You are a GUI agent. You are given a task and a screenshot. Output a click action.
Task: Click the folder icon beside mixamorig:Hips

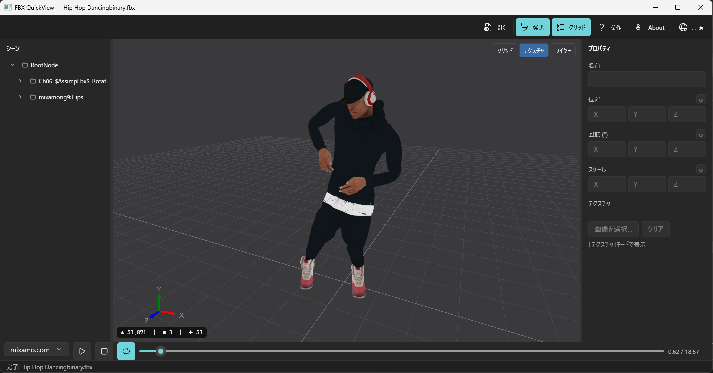coord(33,97)
